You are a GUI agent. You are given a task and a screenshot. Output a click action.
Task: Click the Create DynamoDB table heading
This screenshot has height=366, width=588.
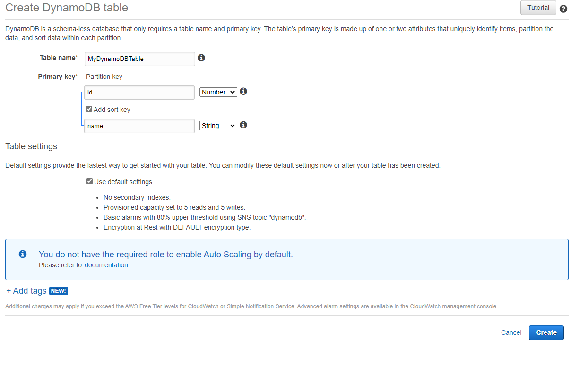click(67, 8)
